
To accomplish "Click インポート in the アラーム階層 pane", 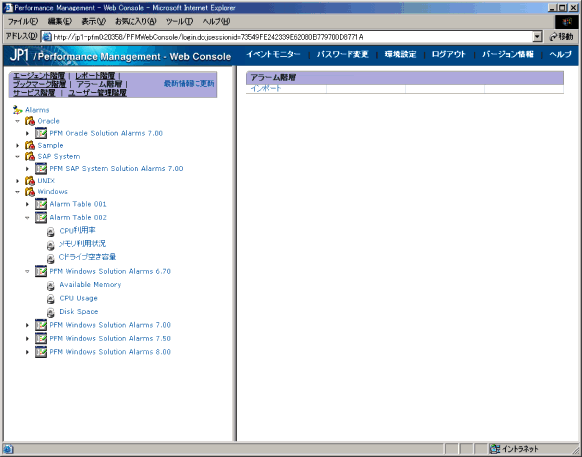I will 266,88.
